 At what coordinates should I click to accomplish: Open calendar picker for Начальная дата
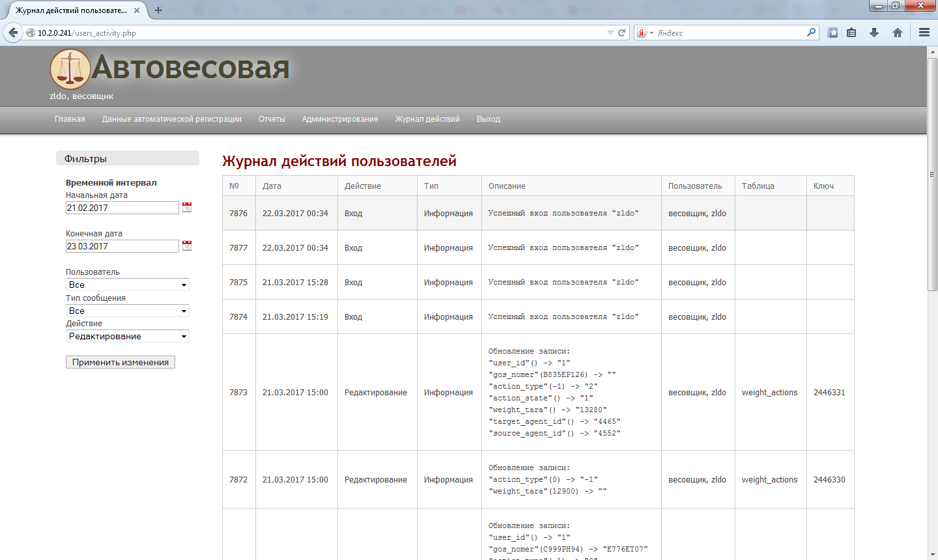point(187,207)
